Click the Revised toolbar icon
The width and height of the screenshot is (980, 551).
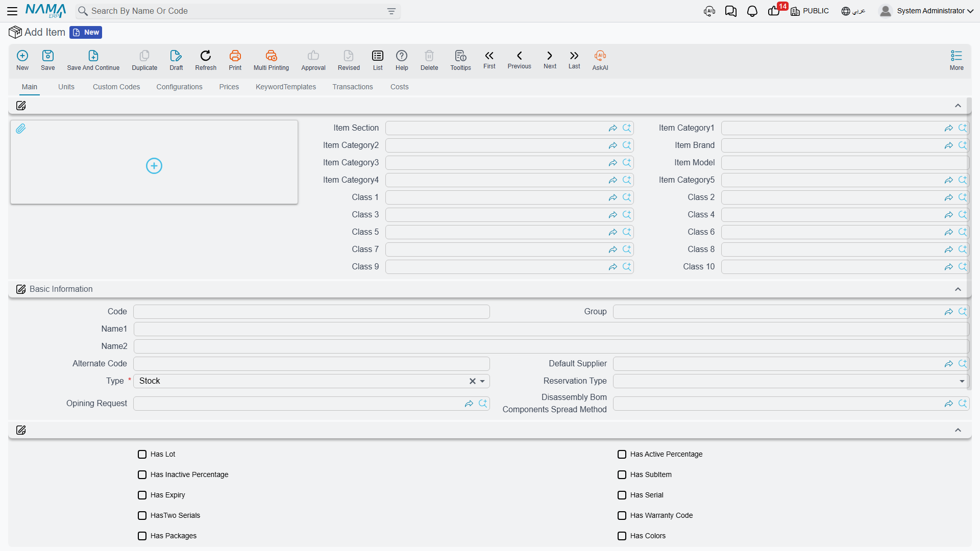click(x=349, y=60)
